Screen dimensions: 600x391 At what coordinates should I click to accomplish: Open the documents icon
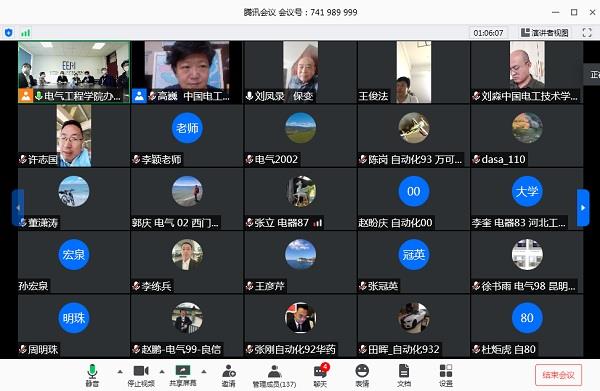coord(404,375)
